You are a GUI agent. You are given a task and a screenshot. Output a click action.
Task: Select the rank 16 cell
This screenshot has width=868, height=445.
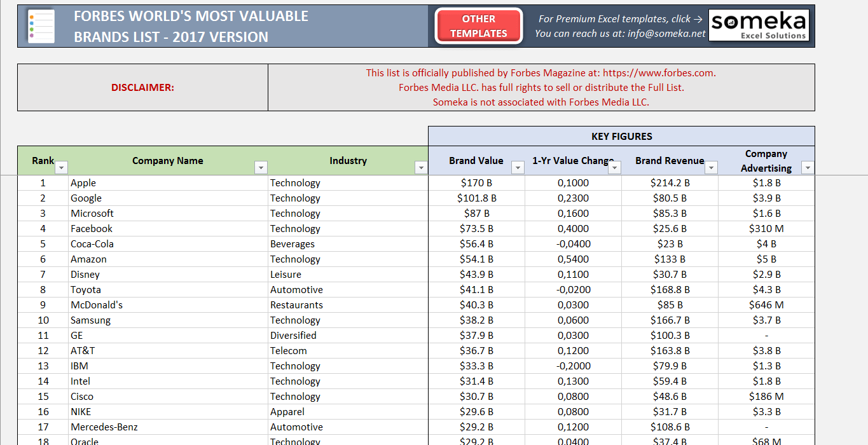tap(43, 412)
